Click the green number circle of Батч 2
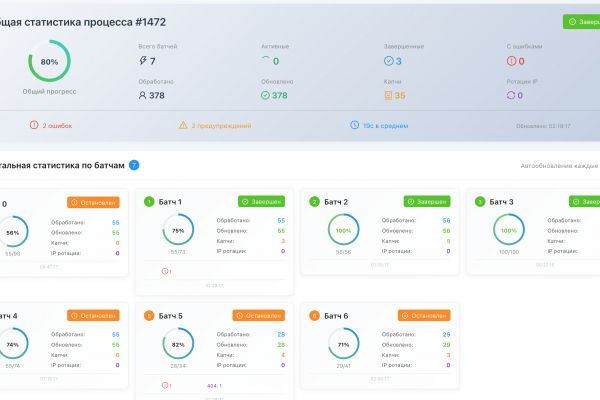The image size is (600, 400). pos(314,201)
